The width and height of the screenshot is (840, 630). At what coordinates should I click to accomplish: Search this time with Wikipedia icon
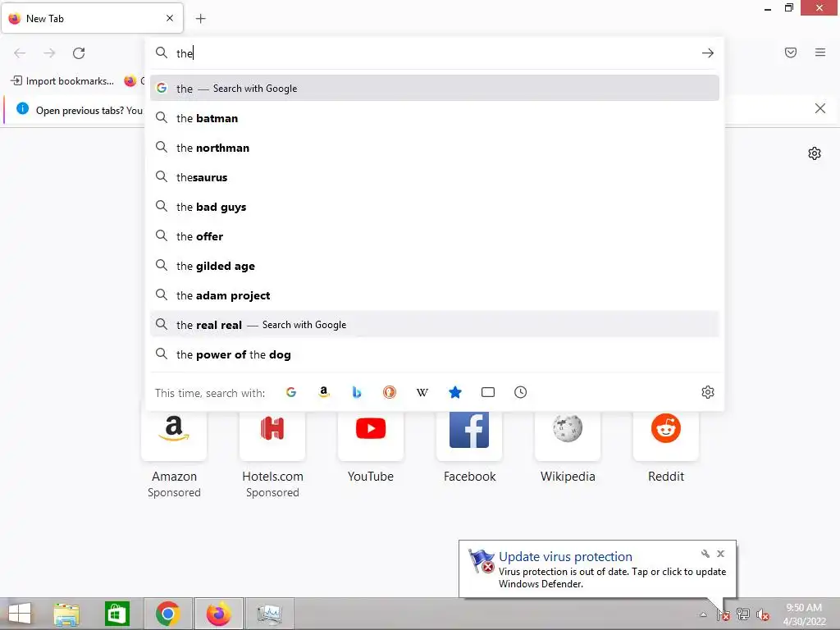pyautogui.click(x=422, y=392)
